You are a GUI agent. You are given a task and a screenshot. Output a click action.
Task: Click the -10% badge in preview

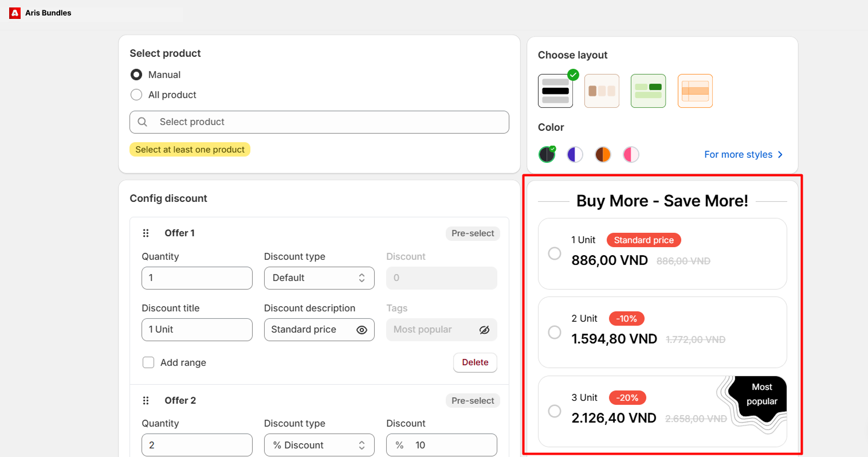coord(627,319)
